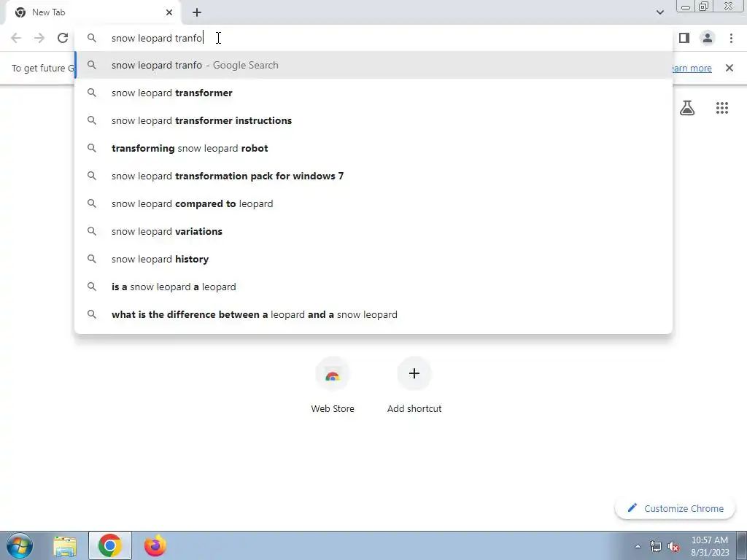Click the back navigation arrow
Image resolution: width=747 pixels, height=560 pixels.
[x=16, y=38]
